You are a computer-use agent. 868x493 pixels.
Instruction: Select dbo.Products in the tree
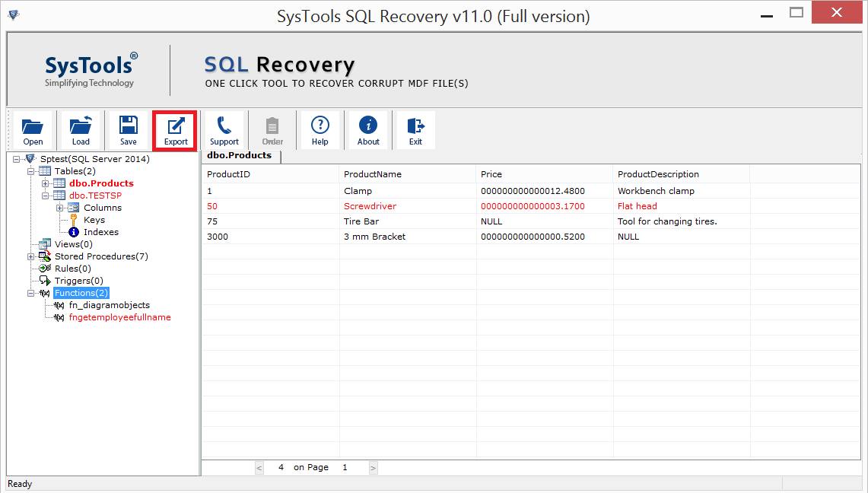click(101, 183)
